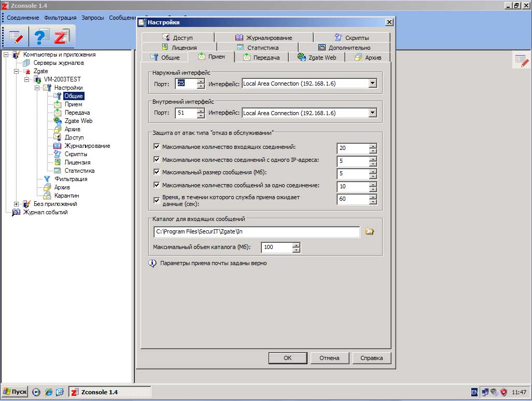
Task: Open external interface dropdown
Action: 372,83
